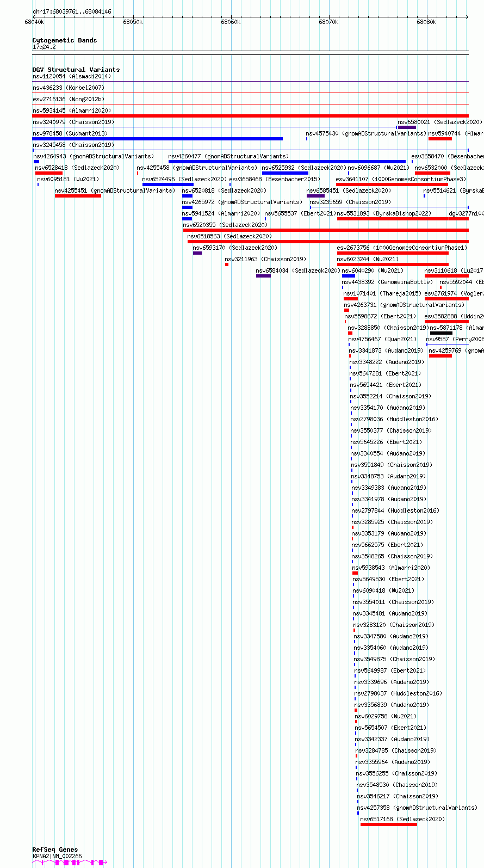Click nsv6095181 (Wu2021) label
The height and width of the screenshot is (868, 484).
[68, 179]
